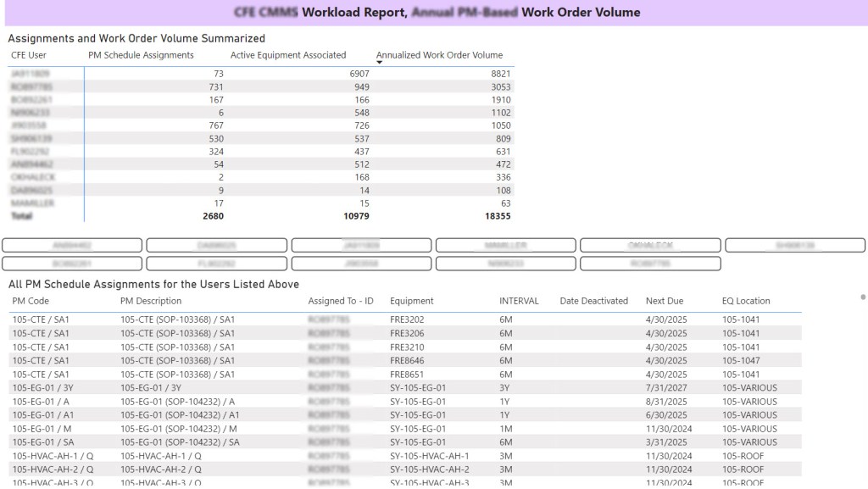Click the EQ Location column header
This screenshot has width=868, height=489.
click(x=746, y=301)
